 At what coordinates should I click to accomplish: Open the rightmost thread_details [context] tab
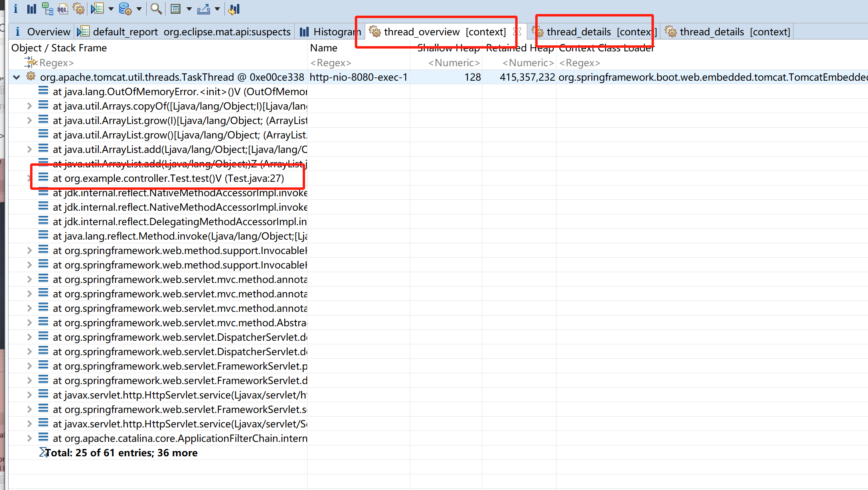728,32
